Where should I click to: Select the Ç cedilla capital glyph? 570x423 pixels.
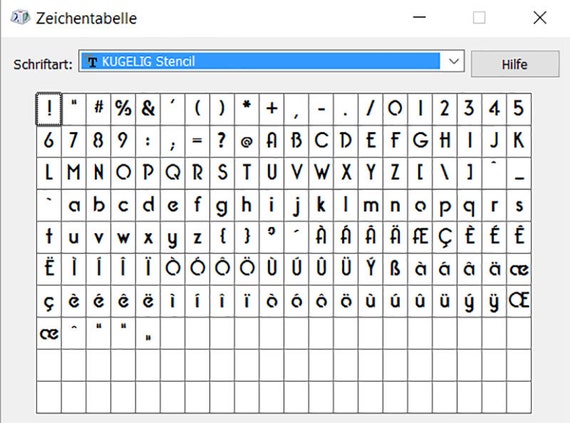444,237
